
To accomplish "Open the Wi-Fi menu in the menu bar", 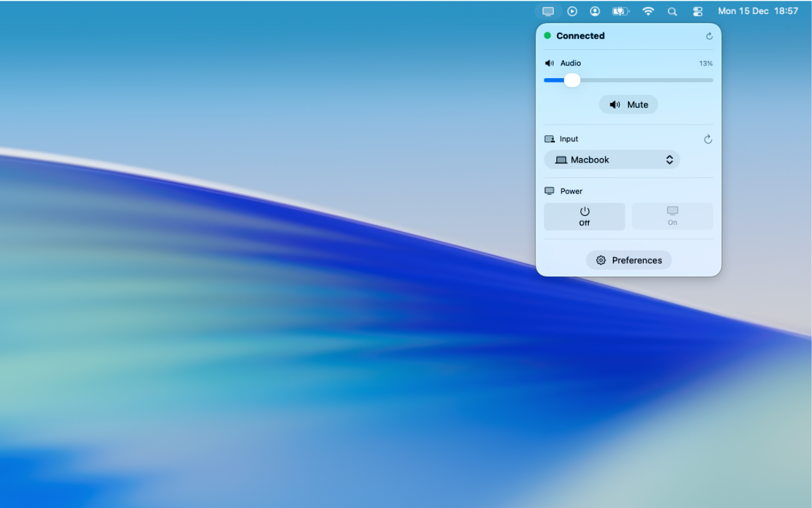I will 648,11.
